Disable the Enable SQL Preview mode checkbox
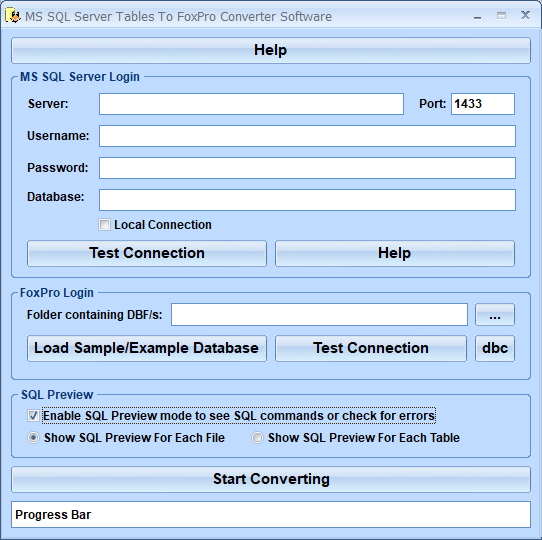 click(x=33, y=415)
